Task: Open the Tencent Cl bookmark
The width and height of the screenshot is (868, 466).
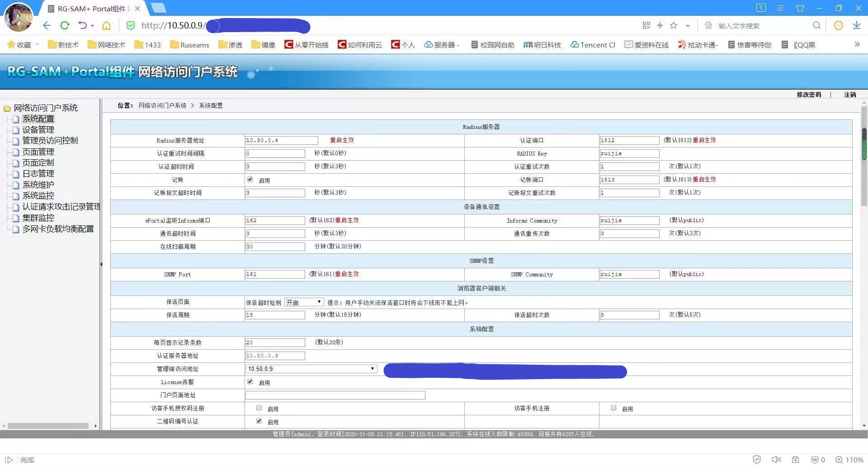Action: (593, 45)
